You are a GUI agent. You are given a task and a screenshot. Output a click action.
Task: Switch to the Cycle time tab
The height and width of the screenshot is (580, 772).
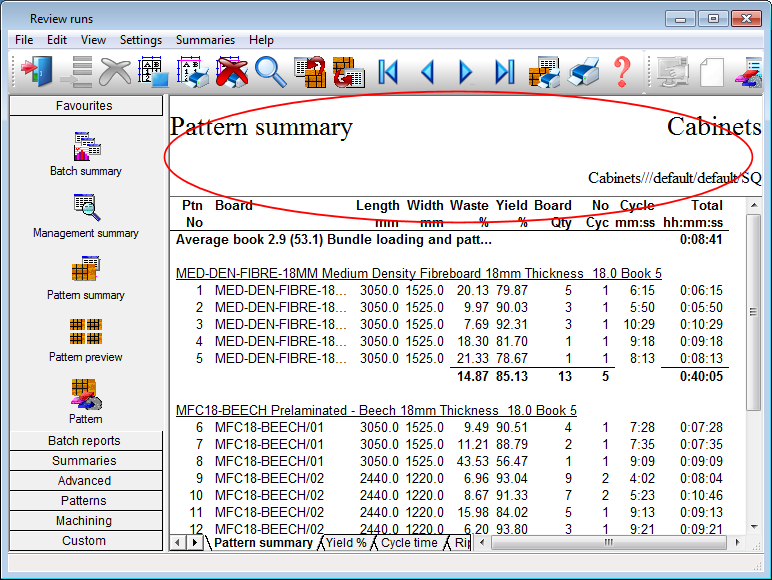[409, 543]
